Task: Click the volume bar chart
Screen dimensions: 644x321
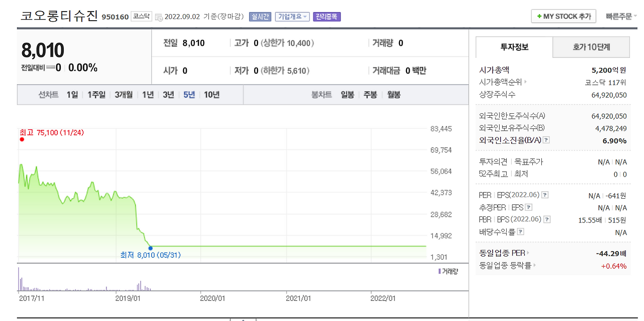Action: (221, 279)
